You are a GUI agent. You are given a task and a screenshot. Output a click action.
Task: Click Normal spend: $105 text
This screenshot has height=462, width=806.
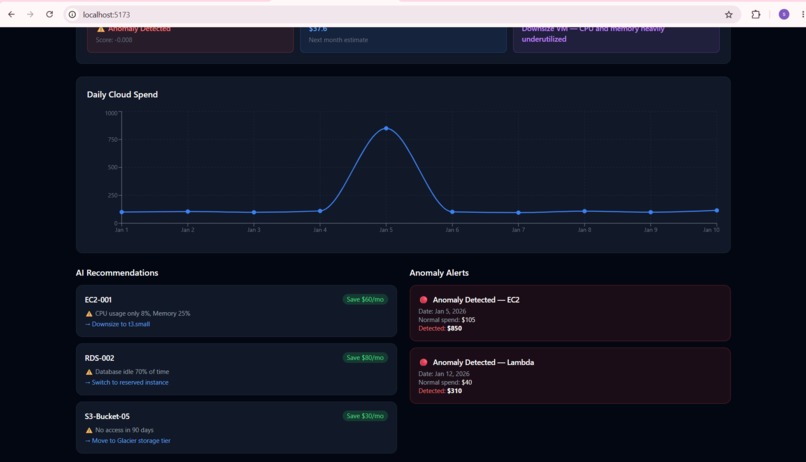coord(447,320)
